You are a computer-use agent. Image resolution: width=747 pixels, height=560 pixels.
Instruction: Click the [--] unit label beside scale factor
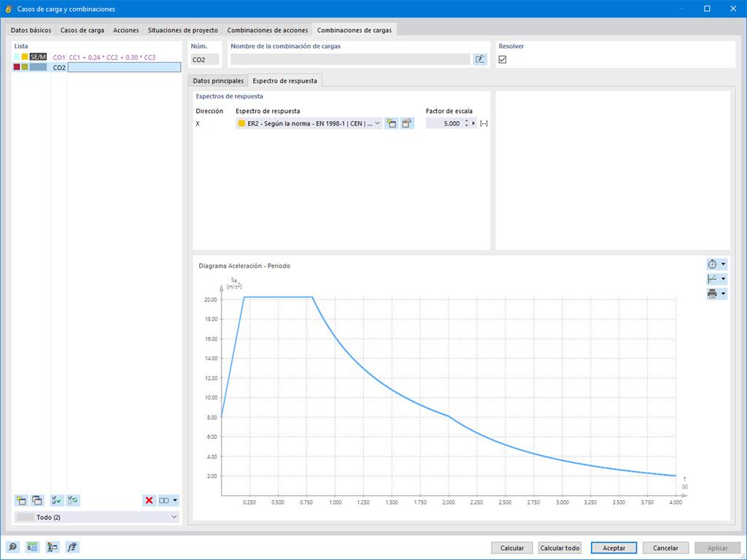[x=484, y=124]
